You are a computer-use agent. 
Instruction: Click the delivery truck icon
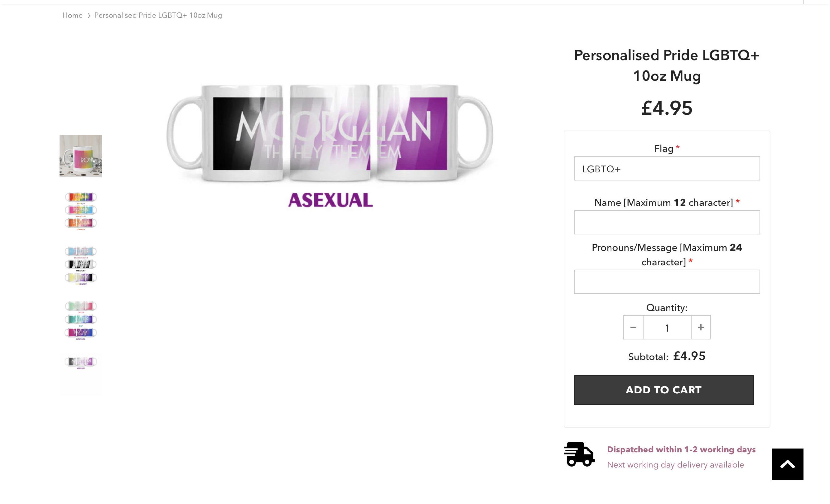579,454
